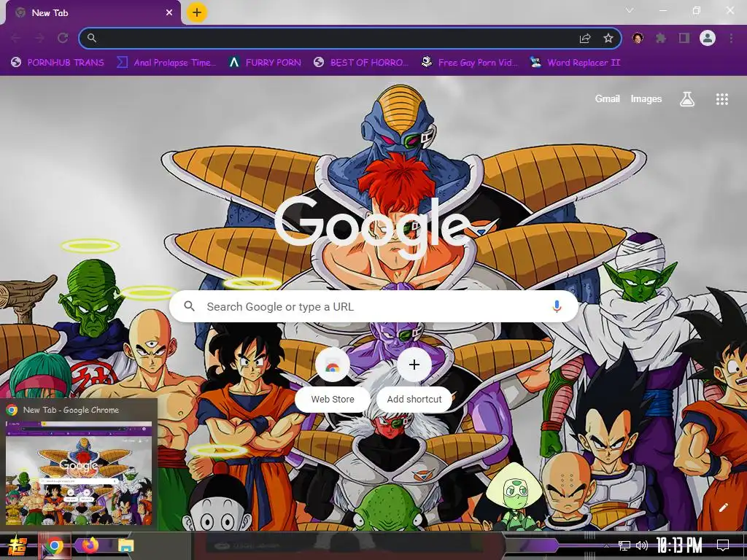
Task: Open the BEST OF HORRO... bookmark
Action: pyautogui.click(x=361, y=63)
